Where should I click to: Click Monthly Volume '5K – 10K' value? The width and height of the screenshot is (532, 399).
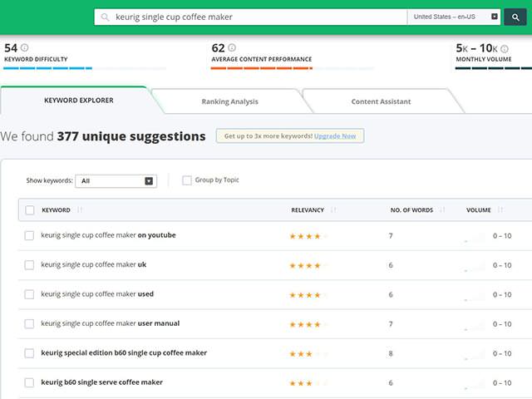476,48
